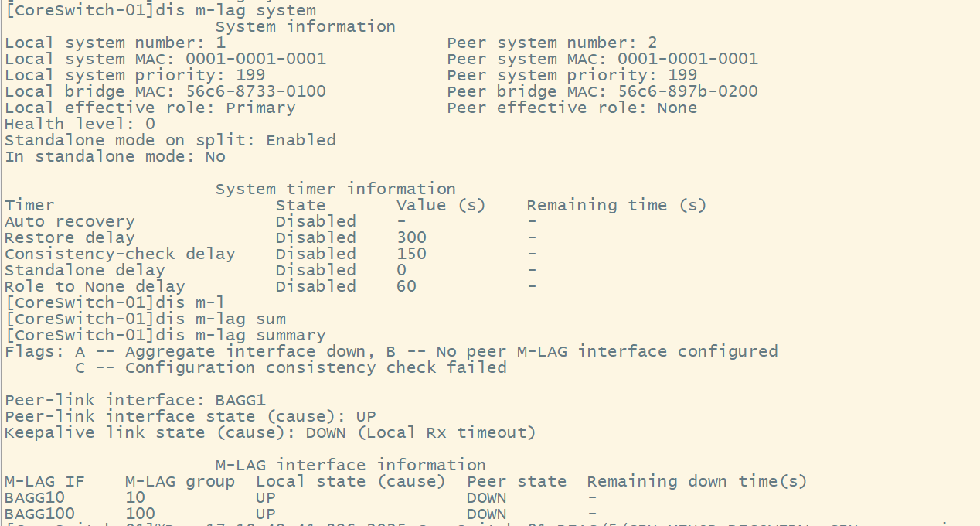980x526 pixels.
Task: Click the "In standalone mode: No" line
Action: click(115, 156)
